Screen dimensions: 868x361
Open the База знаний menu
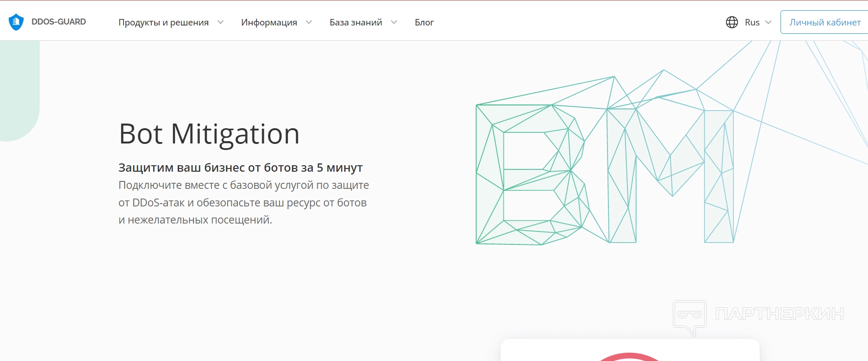point(356,22)
